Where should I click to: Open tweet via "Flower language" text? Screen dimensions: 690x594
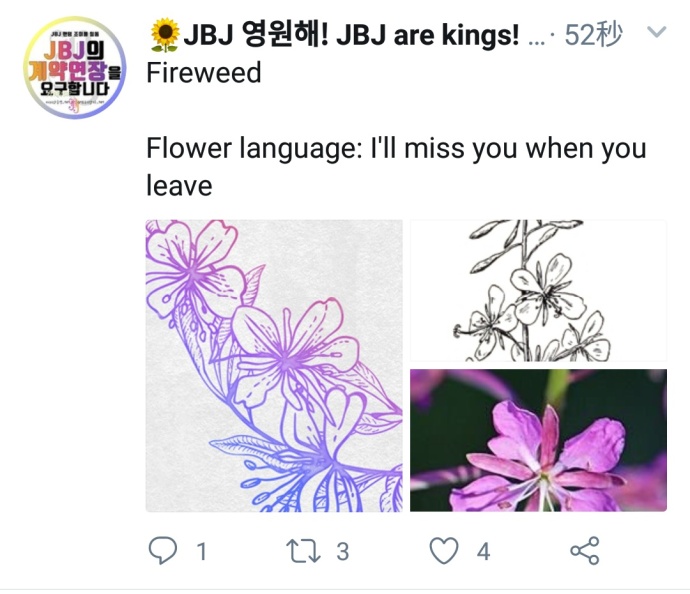254,149
